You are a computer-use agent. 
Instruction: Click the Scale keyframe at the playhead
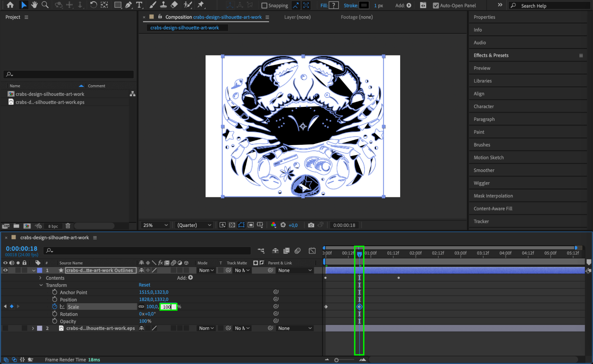click(x=359, y=307)
